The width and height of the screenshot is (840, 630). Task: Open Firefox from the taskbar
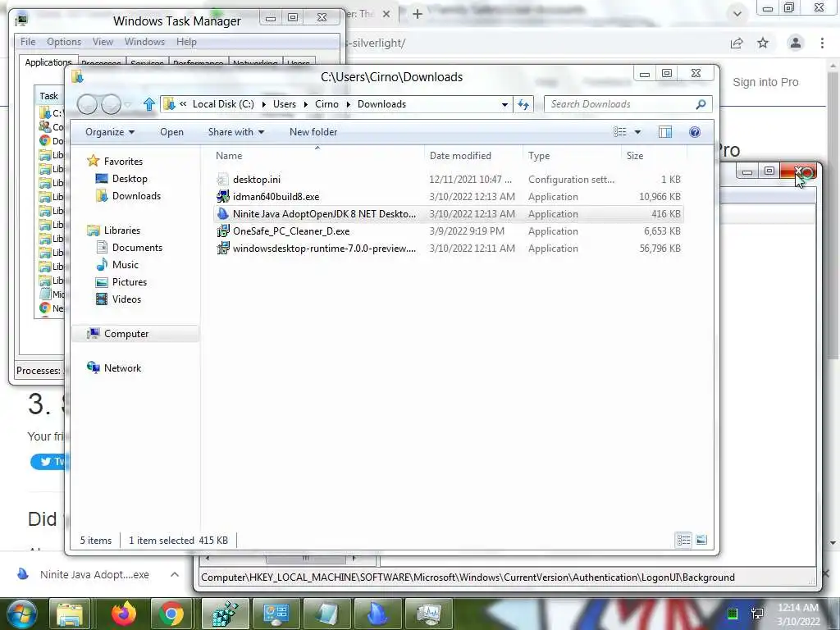pos(124,614)
